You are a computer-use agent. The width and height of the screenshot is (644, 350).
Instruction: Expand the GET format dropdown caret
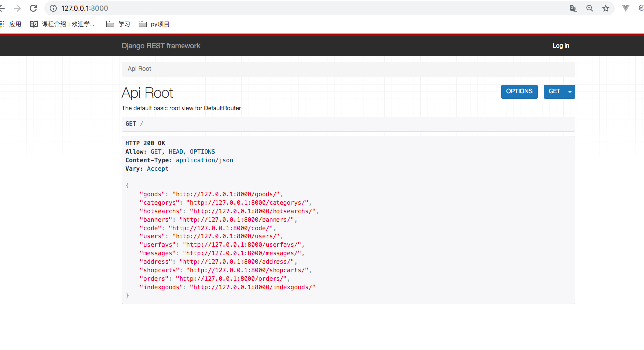click(x=570, y=91)
